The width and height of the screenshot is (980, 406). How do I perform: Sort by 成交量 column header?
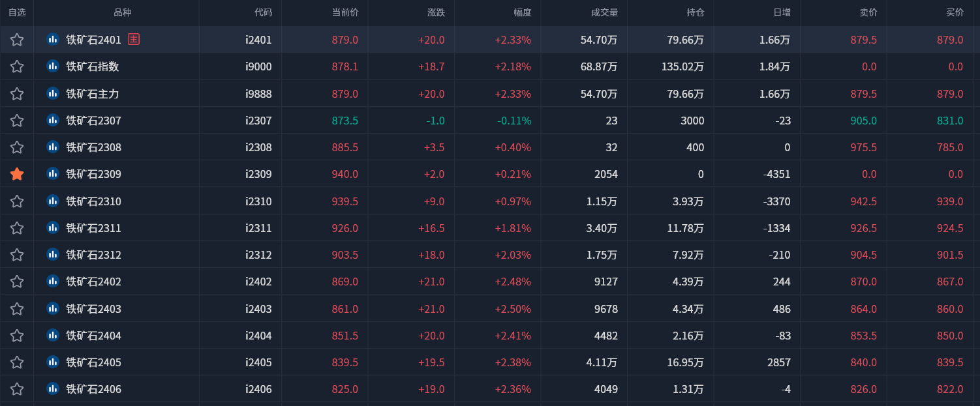pyautogui.click(x=604, y=12)
